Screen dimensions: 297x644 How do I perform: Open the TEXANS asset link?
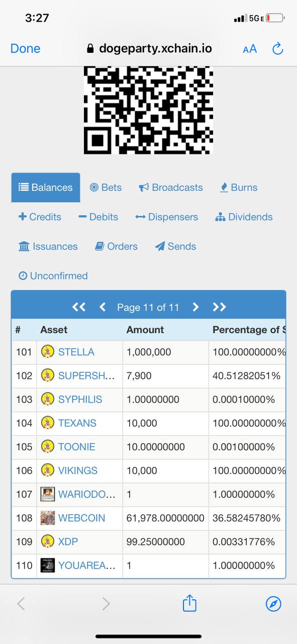tap(77, 423)
